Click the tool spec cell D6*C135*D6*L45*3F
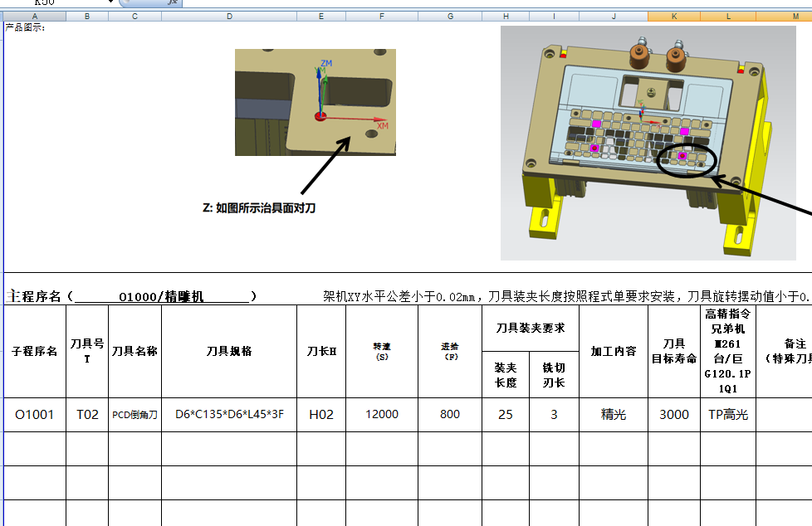The image size is (812, 526). (230, 415)
